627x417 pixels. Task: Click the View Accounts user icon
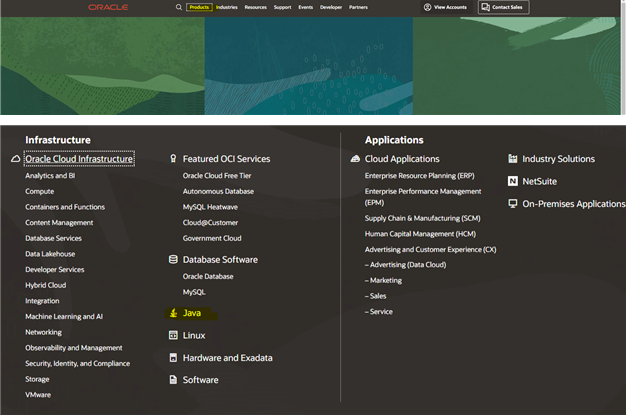tap(427, 7)
